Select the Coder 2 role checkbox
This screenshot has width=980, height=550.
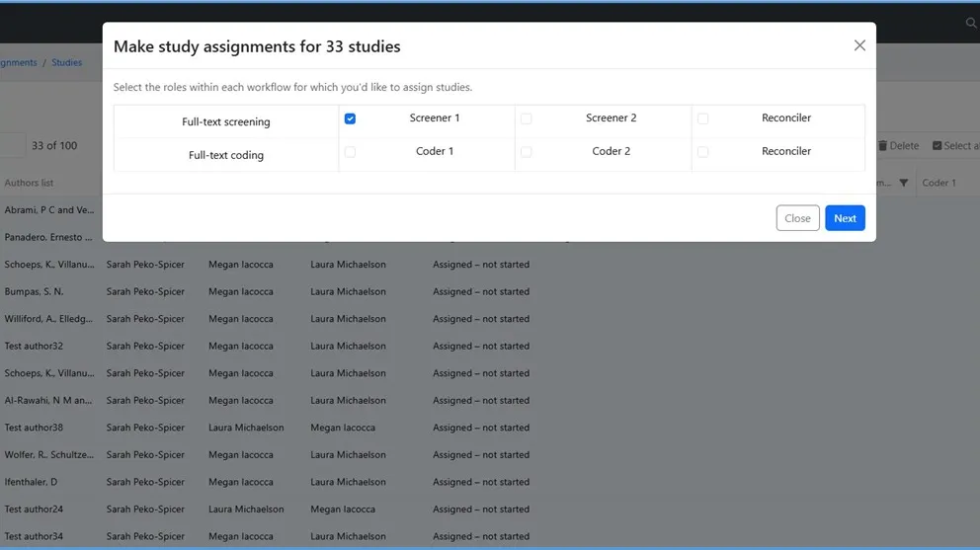coord(527,152)
